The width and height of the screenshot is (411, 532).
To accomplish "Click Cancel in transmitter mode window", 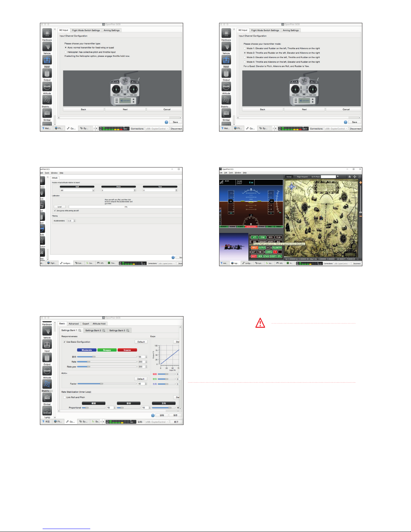I will tap(344, 109).
